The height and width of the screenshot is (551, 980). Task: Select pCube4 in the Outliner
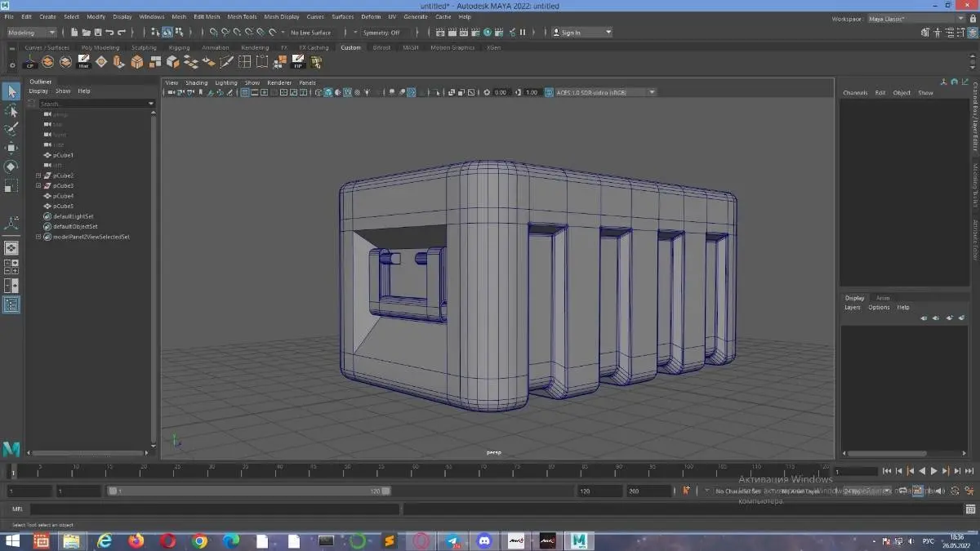click(x=63, y=196)
